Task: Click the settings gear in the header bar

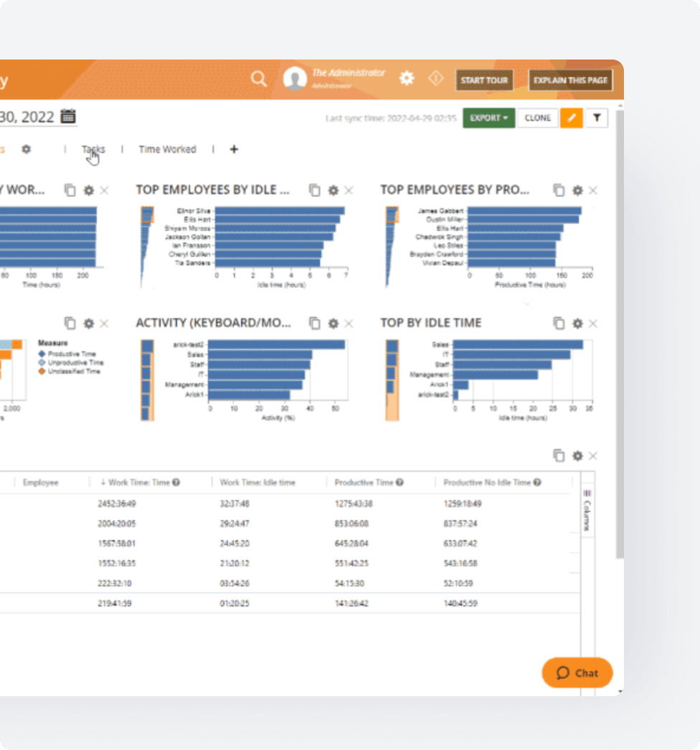Action: pyautogui.click(x=406, y=80)
